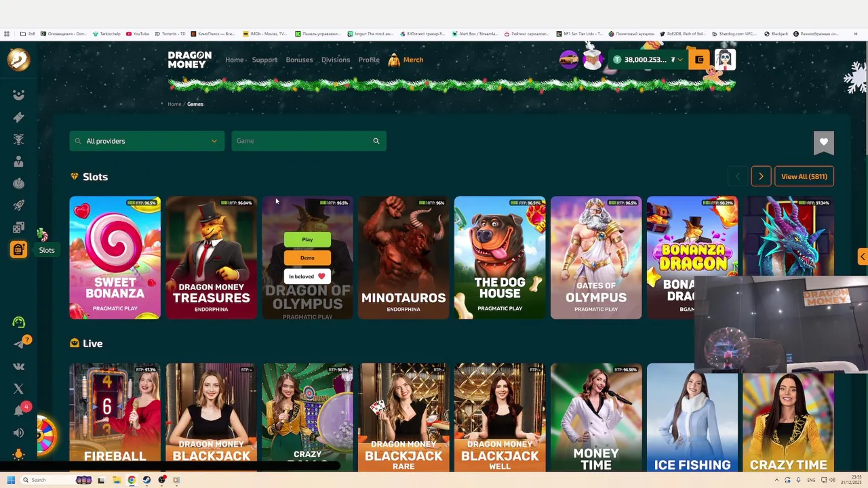Open Fireball live game thumbnail

click(115, 418)
